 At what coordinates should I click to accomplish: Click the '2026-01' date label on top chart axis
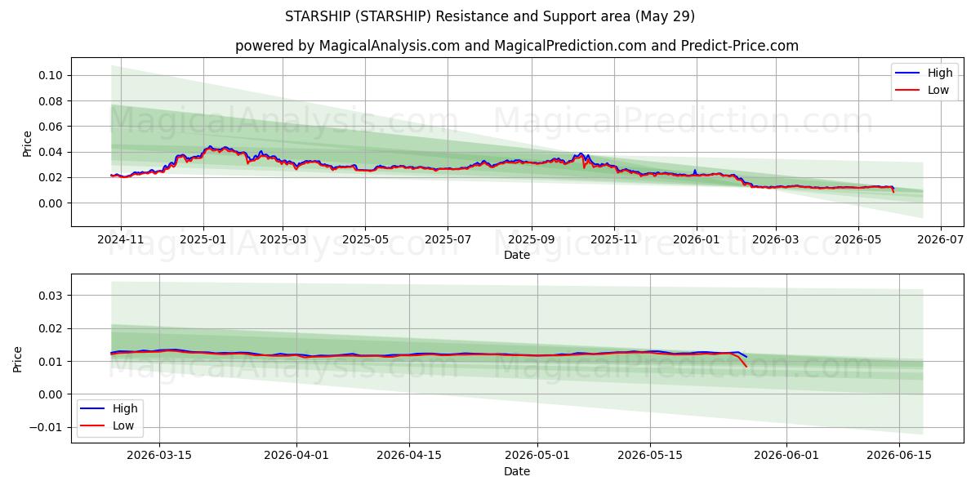pos(697,240)
